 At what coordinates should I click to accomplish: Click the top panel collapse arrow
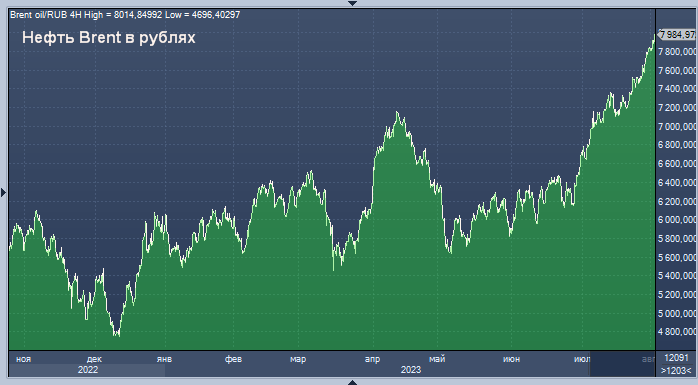[352, 3]
